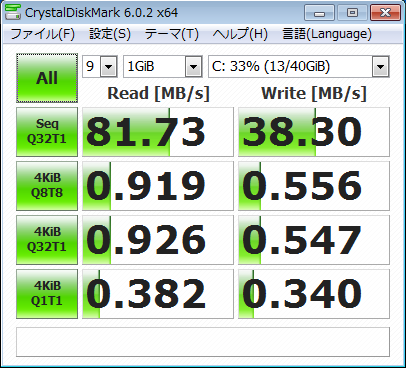Start the Seq Q32T1 test
The image size is (406, 368).
(47, 132)
